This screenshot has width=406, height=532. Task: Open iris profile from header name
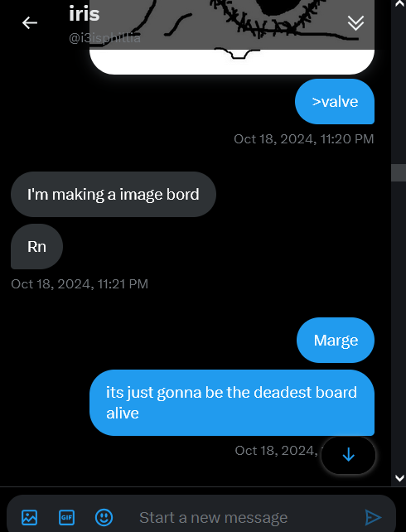pyautogui.click(x=85, y=14)
